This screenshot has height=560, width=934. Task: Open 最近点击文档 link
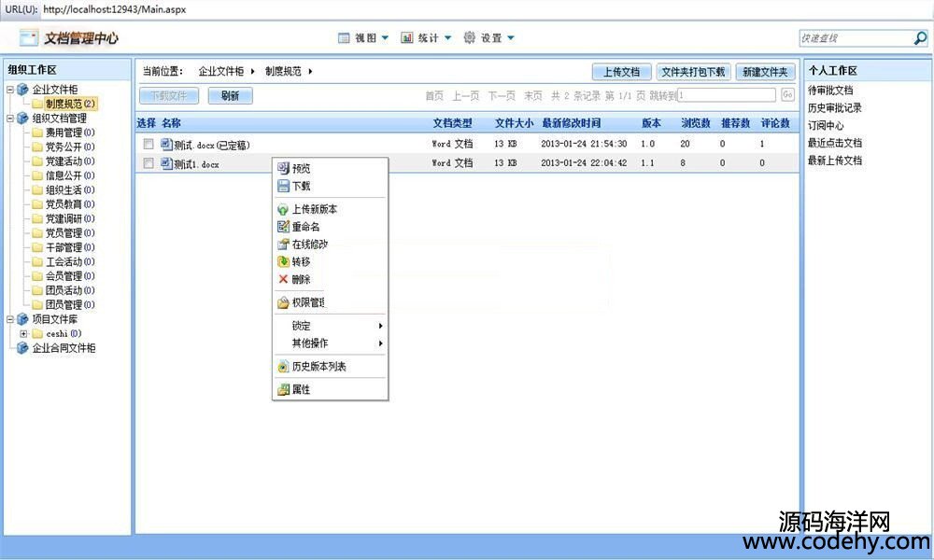click(834, 143)
